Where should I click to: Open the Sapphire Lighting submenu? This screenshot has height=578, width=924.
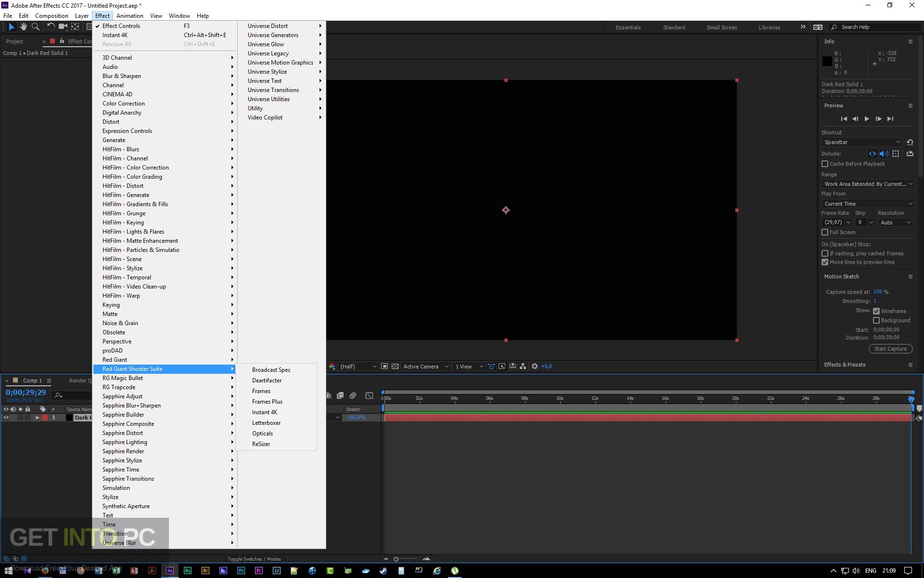pos(165,442)
